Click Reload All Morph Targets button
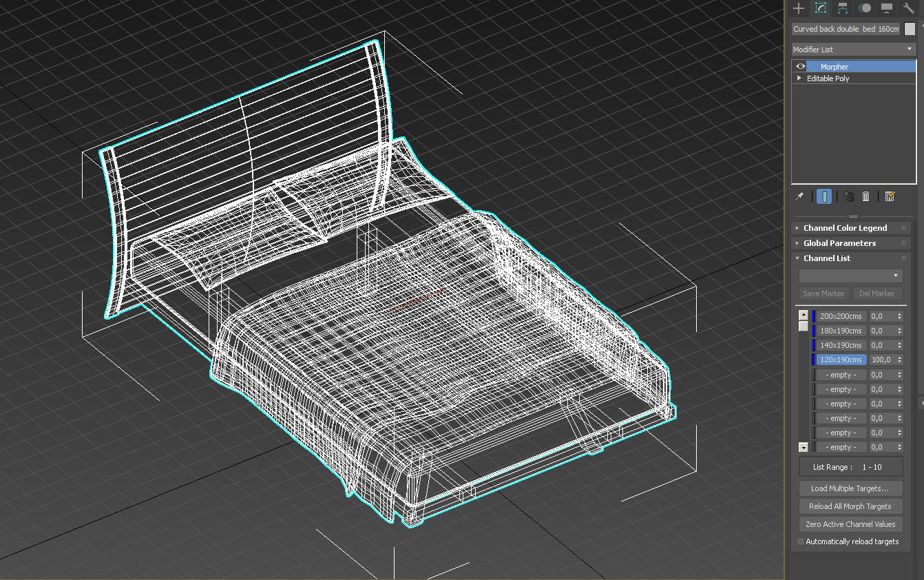The image size is (924, 580). pos(850,506)
